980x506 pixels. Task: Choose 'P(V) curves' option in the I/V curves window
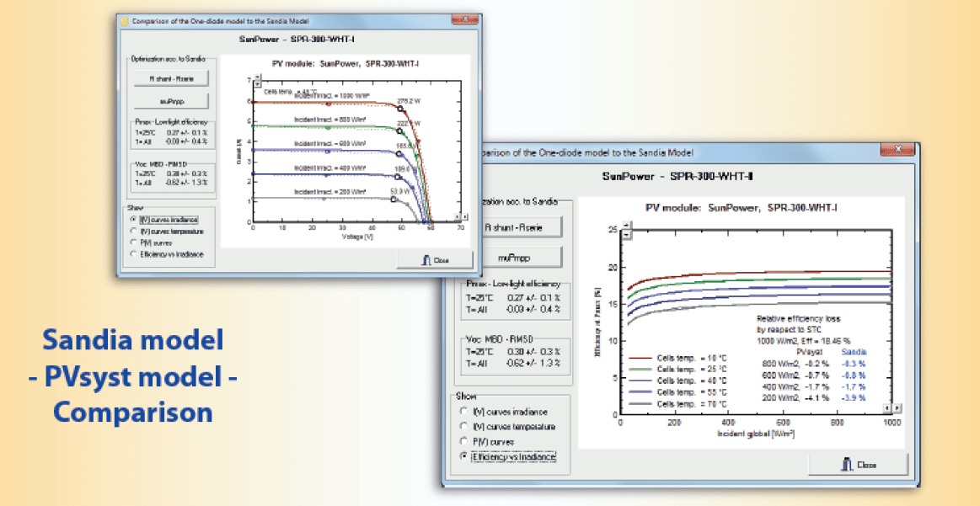(x=135, y=242)
